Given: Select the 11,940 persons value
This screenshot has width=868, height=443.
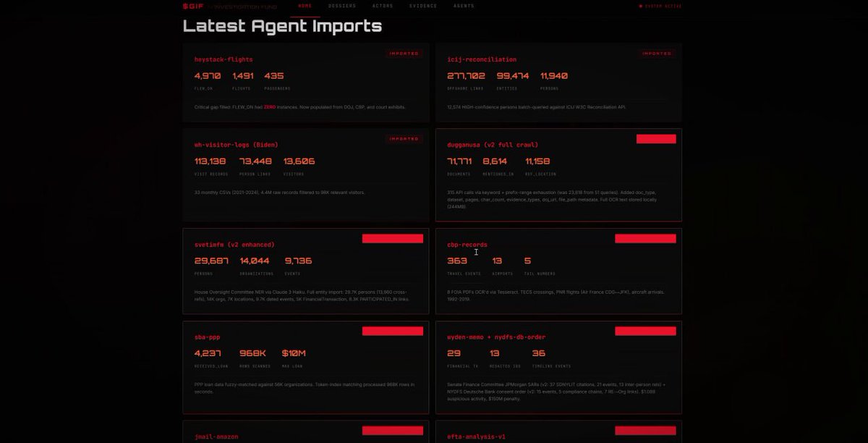Looking at the screenshot, I should pos(554,76).
